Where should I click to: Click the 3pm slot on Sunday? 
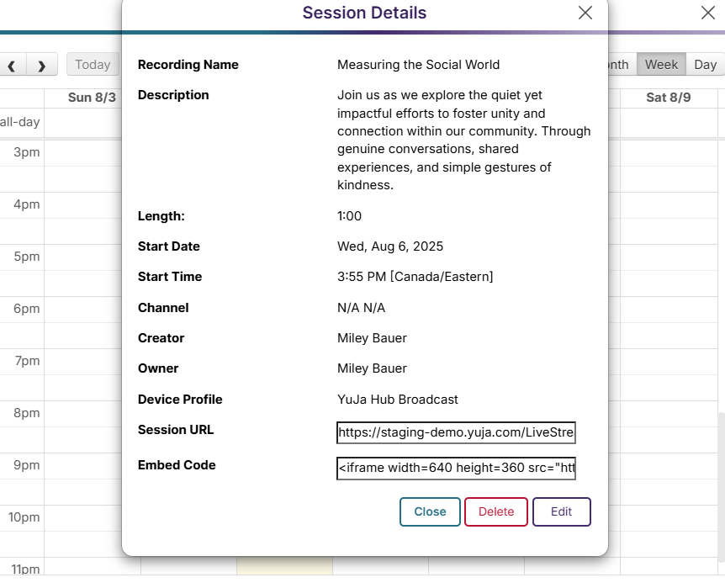coord(92,154)
